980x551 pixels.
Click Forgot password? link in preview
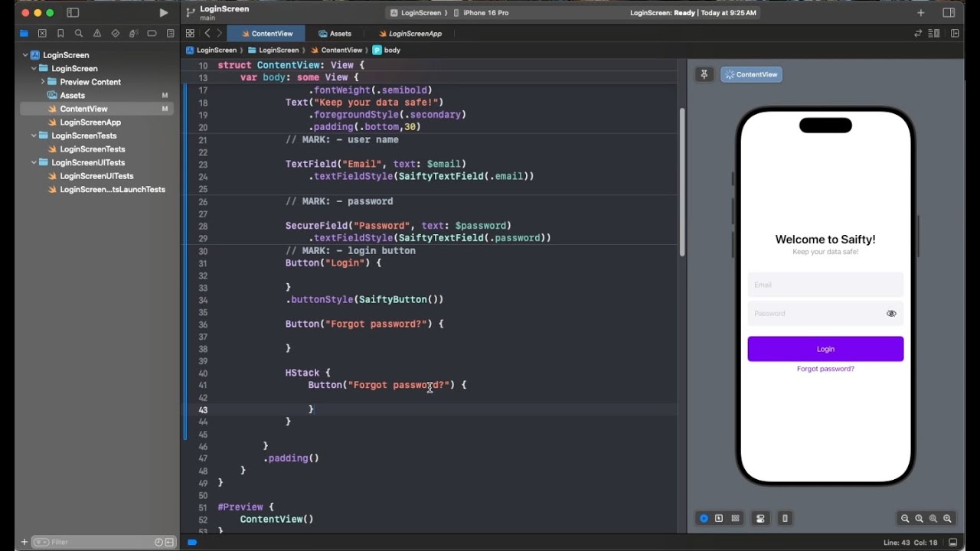pyautogui.click(x=825, y=369)
